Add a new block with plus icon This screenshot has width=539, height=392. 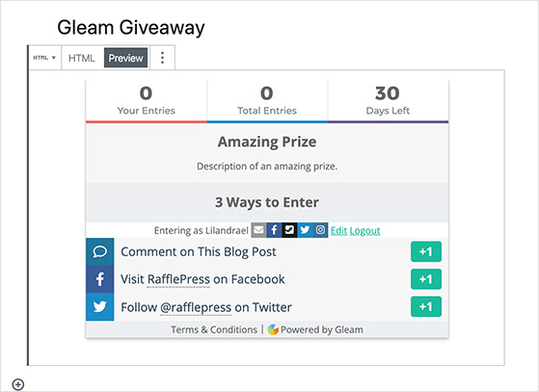(x=18, y=384)
